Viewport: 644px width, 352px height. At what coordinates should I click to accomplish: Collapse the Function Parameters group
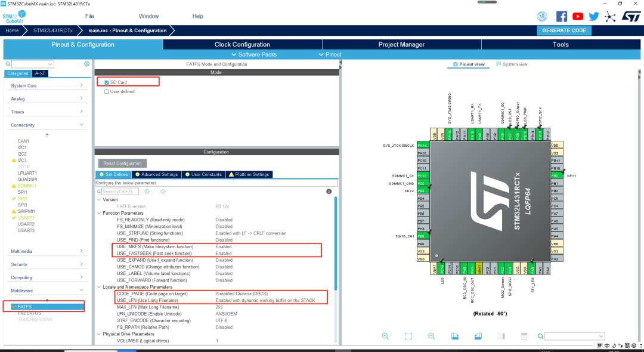click(99, 213)
